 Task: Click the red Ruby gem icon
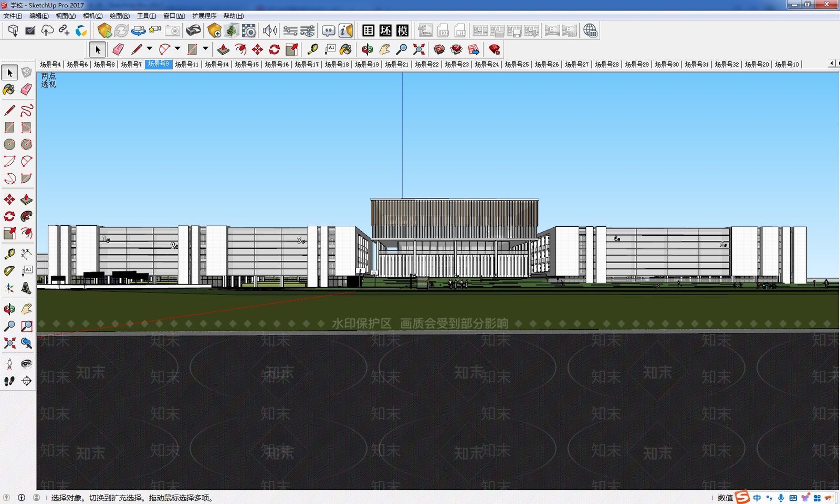494,49
